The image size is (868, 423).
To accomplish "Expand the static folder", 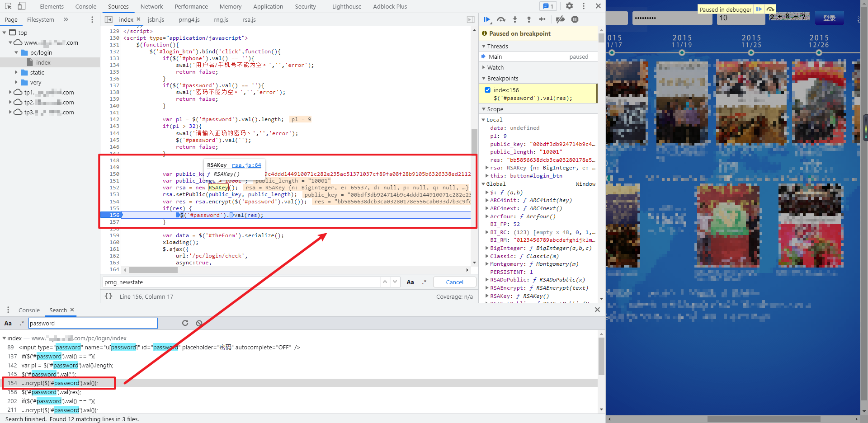I will [17, 72].
